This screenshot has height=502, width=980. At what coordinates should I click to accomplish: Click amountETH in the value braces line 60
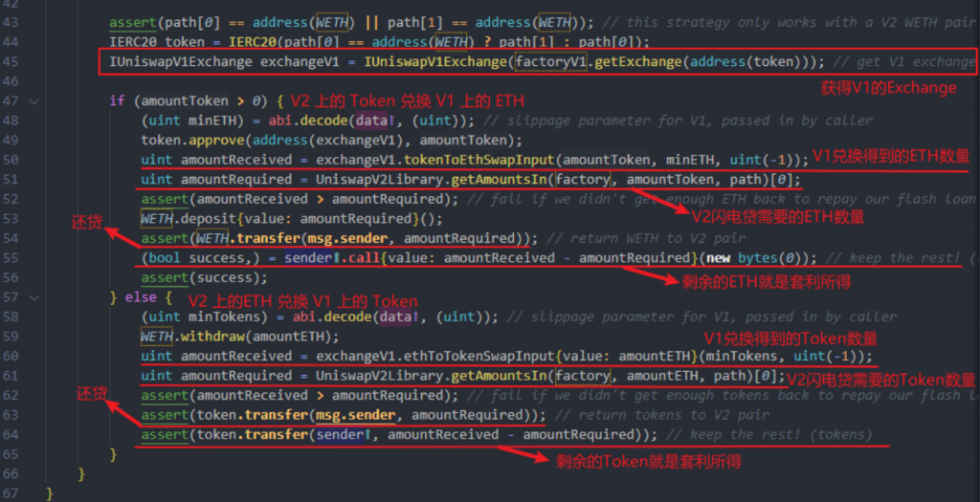[655, 357]
